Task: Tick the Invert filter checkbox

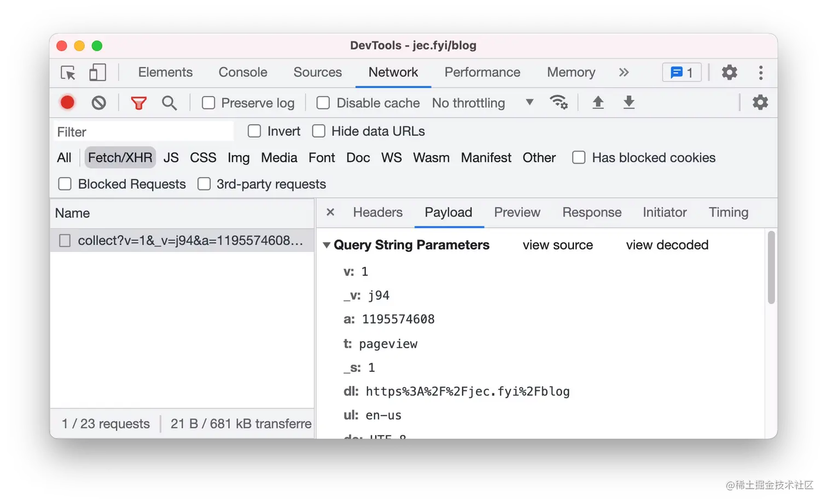Action: [254, 131]
